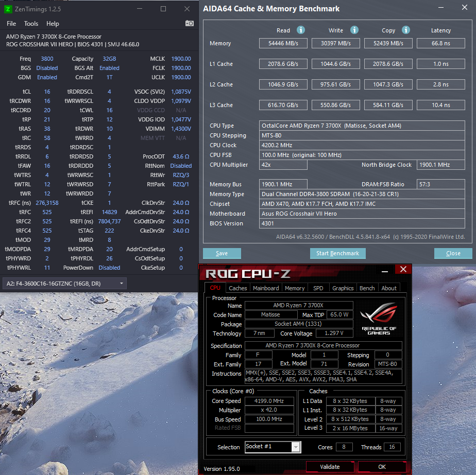The height and width of the screenshot is (475, 476).
Task: Switch to the About tab in CPU-Z
Action: (389, 288)
